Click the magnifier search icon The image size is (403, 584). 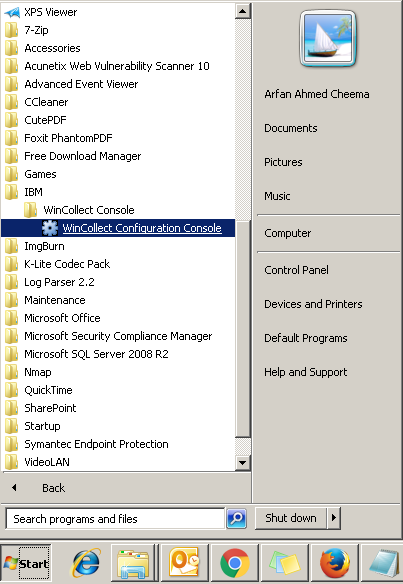click(x=237, y=518)
